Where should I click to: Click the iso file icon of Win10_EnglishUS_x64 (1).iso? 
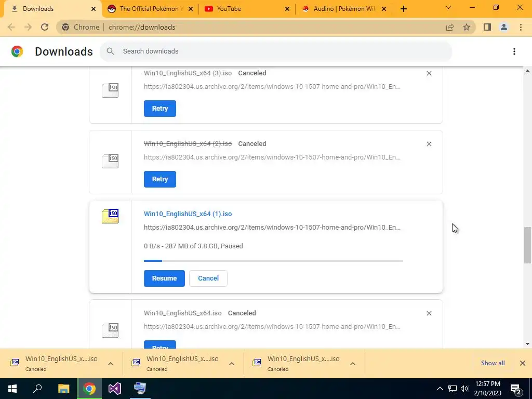pyautogui.click(x=110, y=216)
